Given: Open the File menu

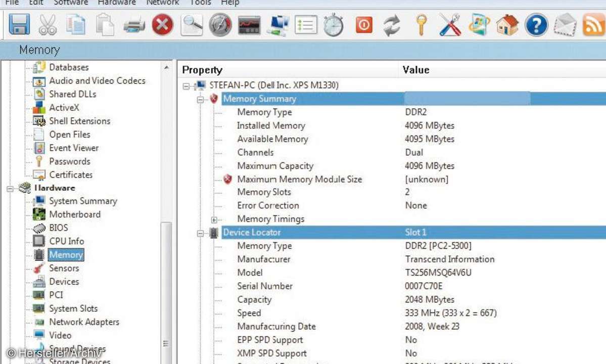Looking at the screenshot, I should tap(12, 3).
